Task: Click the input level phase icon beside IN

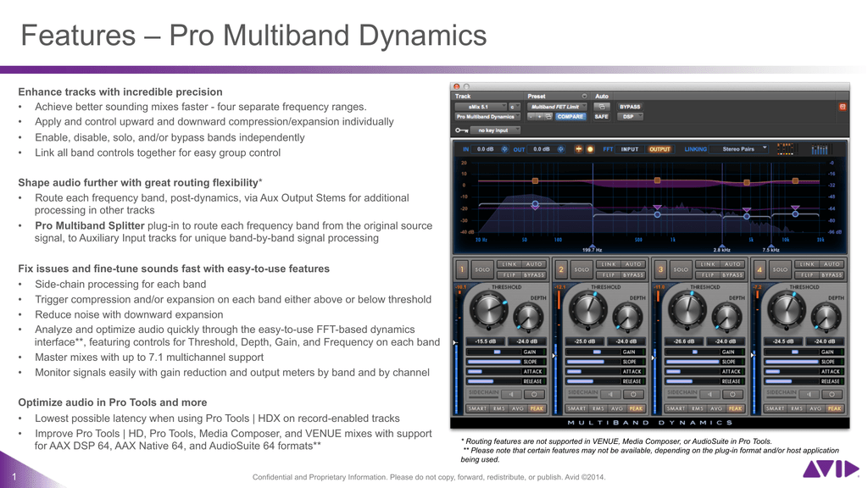Action: (505, 149)
